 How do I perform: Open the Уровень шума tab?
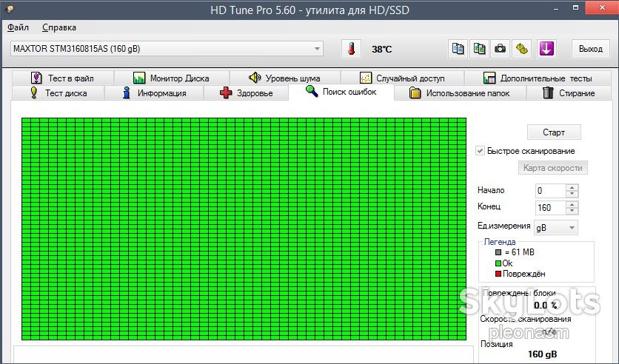[x=284, y=78]
